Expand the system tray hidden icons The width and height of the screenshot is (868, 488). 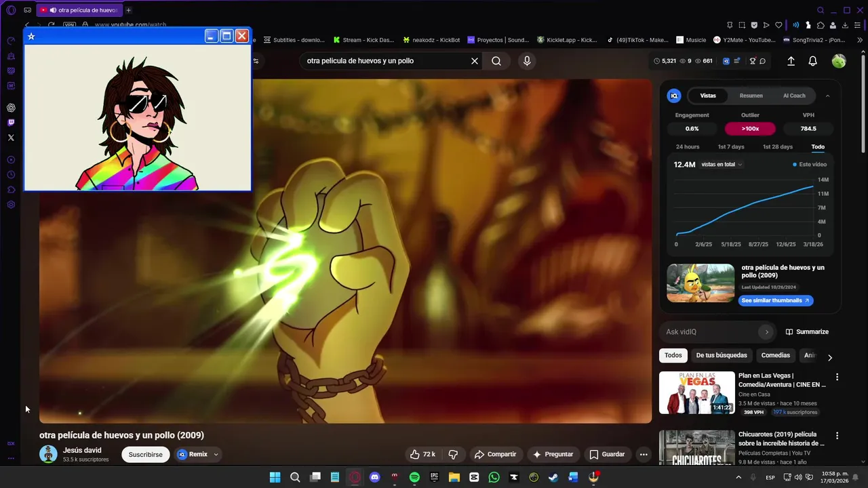(x=738, y=478)
